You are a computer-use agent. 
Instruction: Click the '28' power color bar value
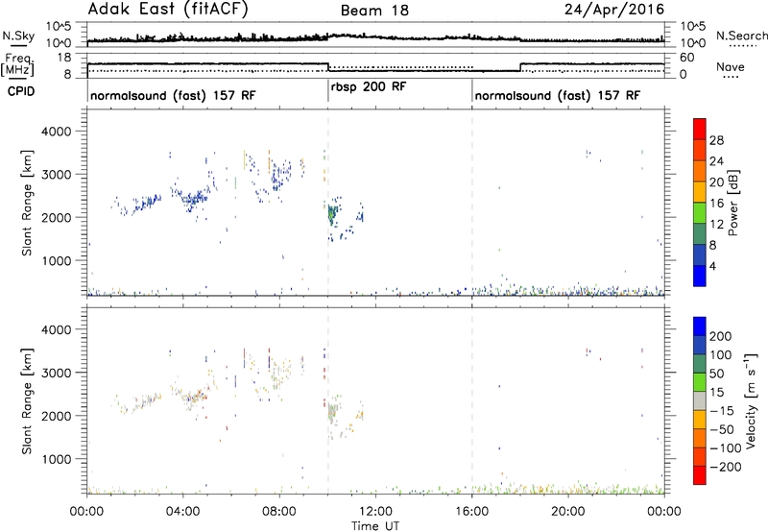pos(716,140)
